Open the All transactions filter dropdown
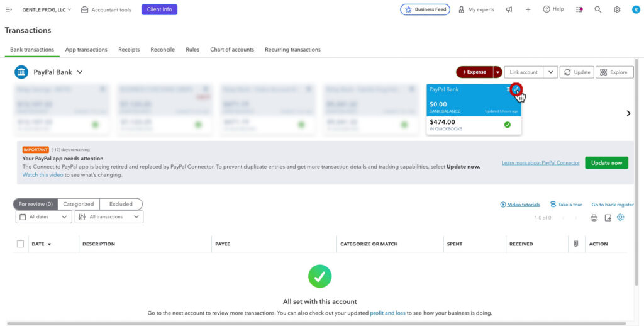Screen dimensions: 644x326 click(109, 216)
